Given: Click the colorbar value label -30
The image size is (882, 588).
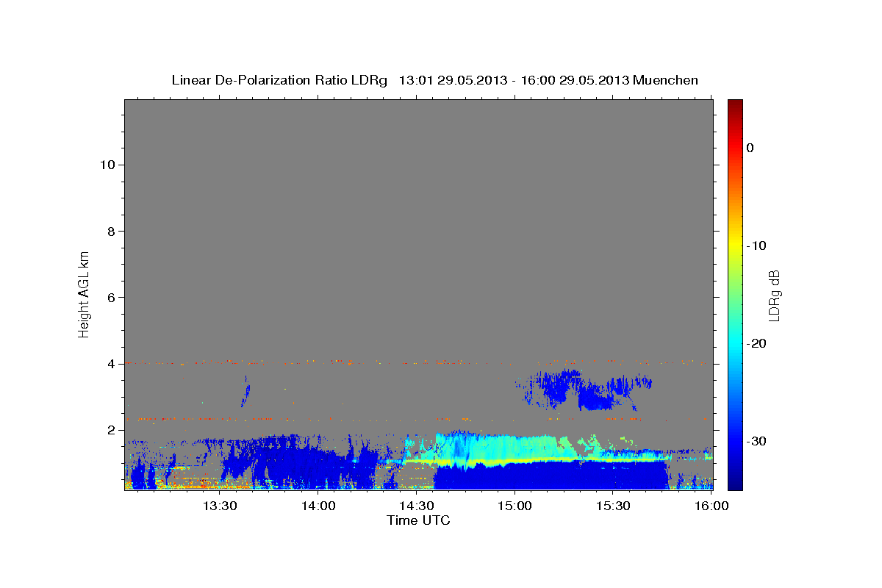Looking at the screenshot, I should [756, 441].
